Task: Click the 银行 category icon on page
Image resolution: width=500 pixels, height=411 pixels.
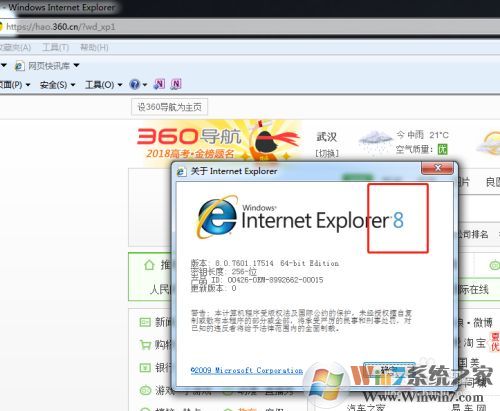Action: (145, 368)
